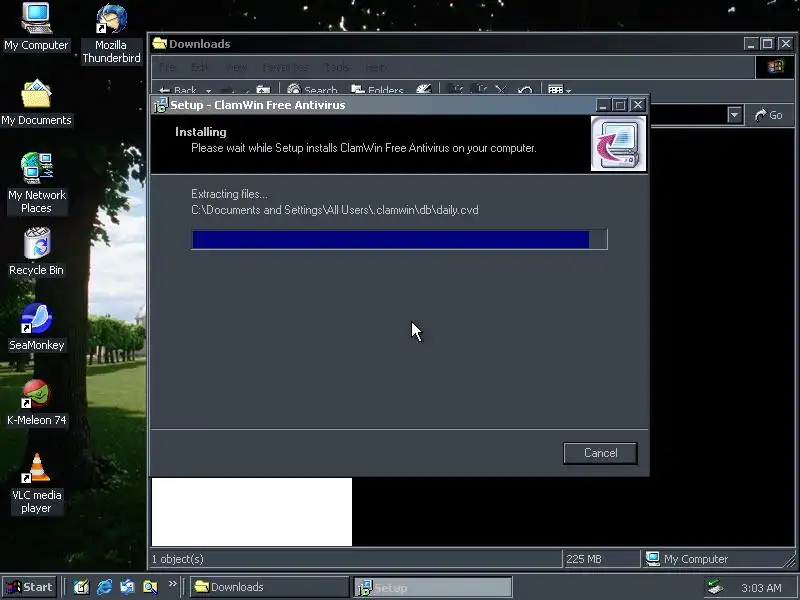
Task: Select Mozilla Thunderbird desktop shortcut
Action: coord(111,34)
